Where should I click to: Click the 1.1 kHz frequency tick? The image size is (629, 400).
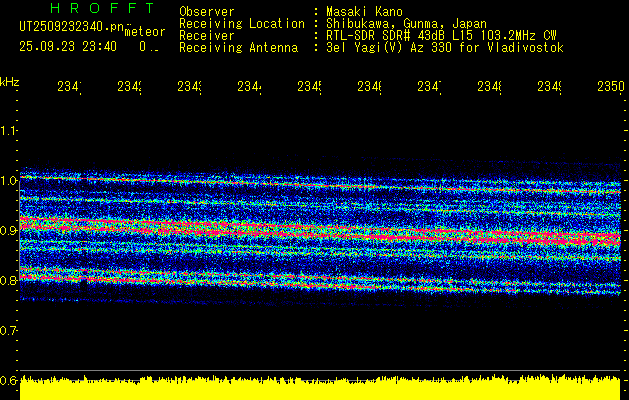pos(9,130)
